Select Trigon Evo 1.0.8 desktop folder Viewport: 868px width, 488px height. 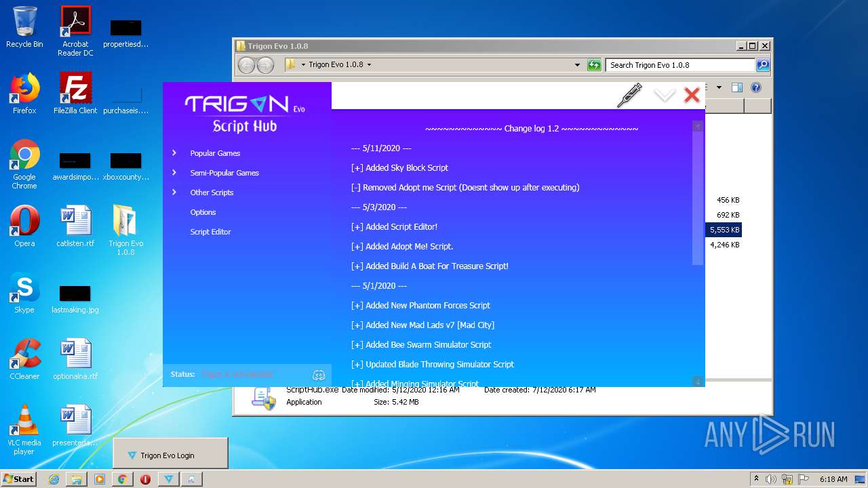point(126,230)
